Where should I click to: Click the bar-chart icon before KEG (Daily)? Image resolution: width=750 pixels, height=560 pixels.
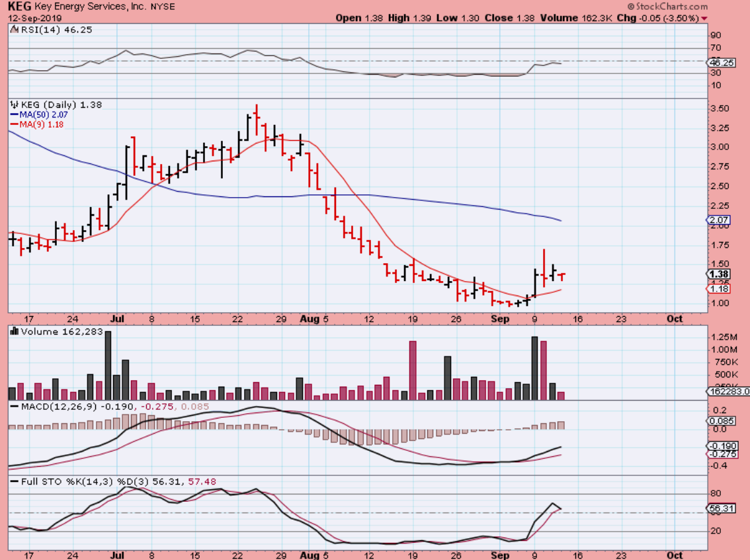tap(15, 104)
